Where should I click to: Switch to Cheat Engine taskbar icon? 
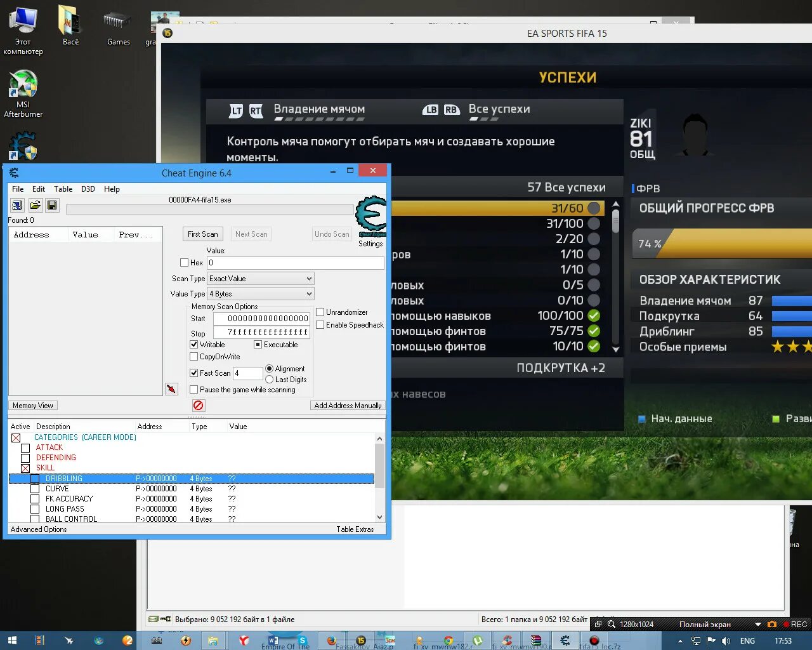tap(565, 640)
